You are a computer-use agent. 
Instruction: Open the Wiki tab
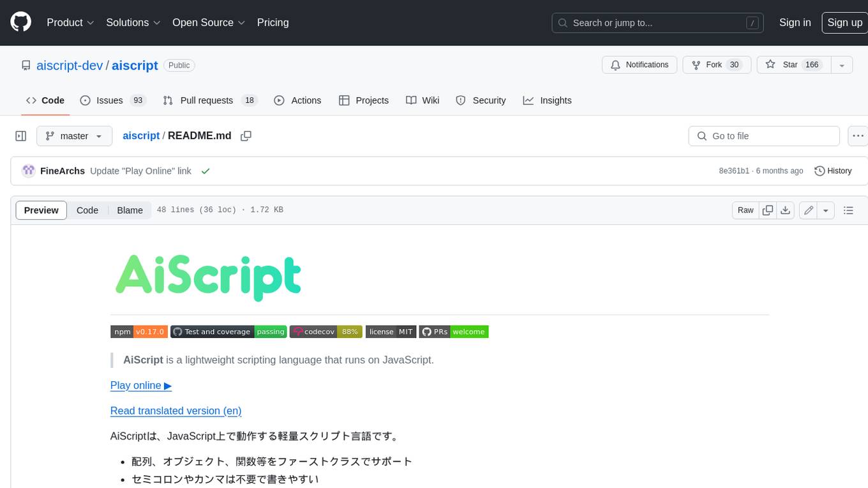click(423, 100)
